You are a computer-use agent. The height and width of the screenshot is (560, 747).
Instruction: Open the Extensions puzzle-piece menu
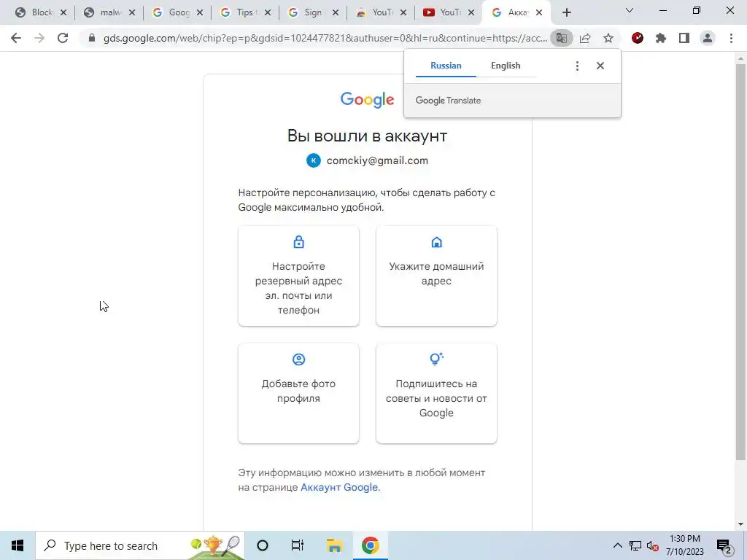click(x=661, y=38)
